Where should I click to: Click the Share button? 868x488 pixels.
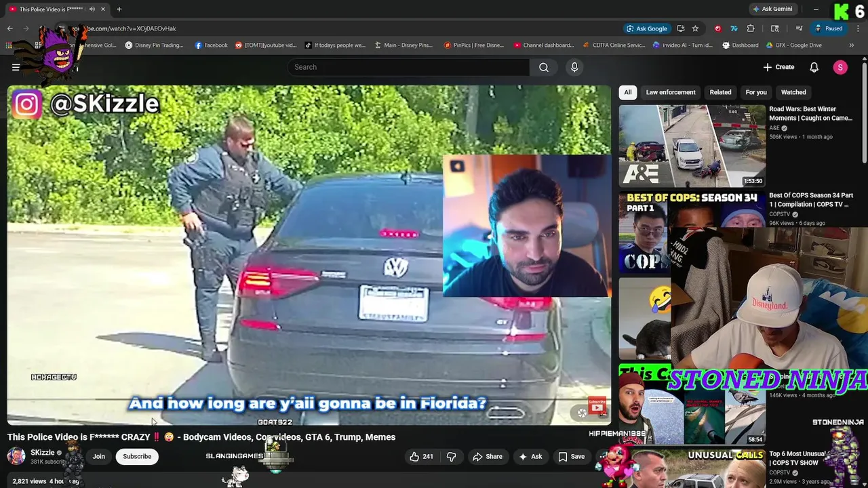coord(488,457)
